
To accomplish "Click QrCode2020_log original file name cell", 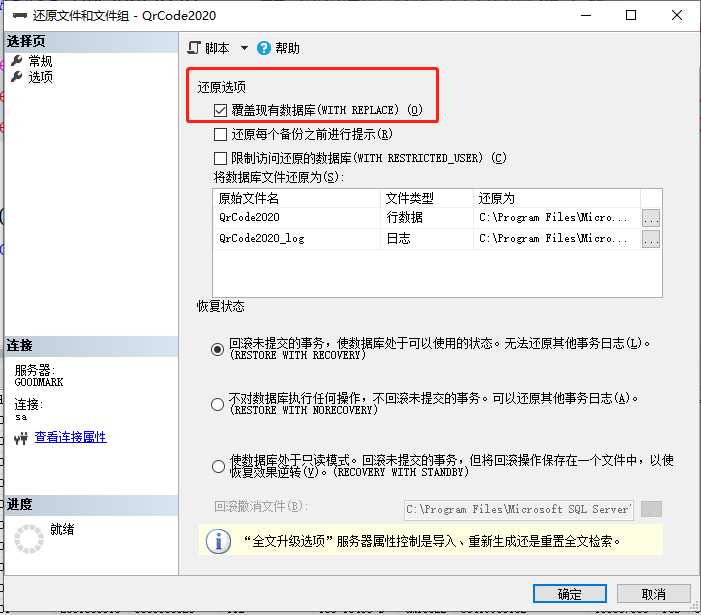I will pos(297,239).
